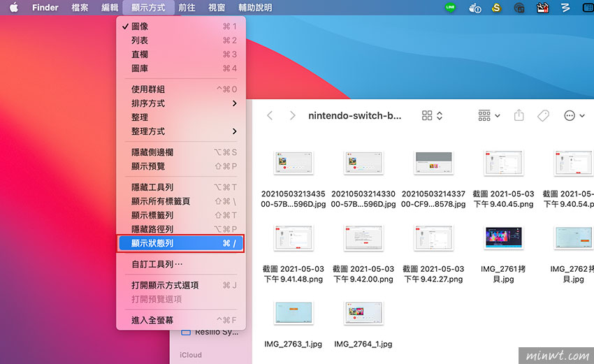Toggle 隱藏工具列 option
This screenshot has width=594, height=364.
tap(181, 187)
